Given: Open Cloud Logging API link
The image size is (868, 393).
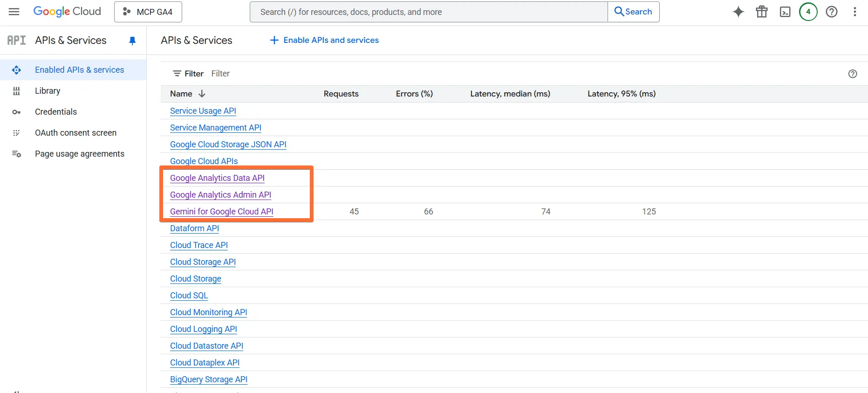Looking at the screenshot, I should 204,329.
